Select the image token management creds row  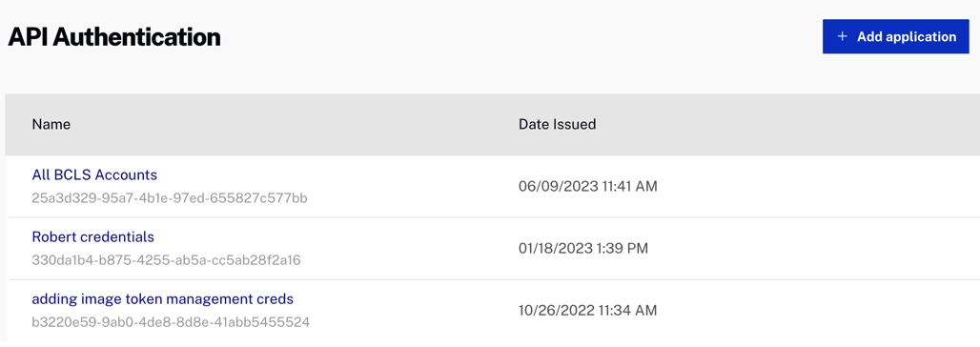point(493,310)
